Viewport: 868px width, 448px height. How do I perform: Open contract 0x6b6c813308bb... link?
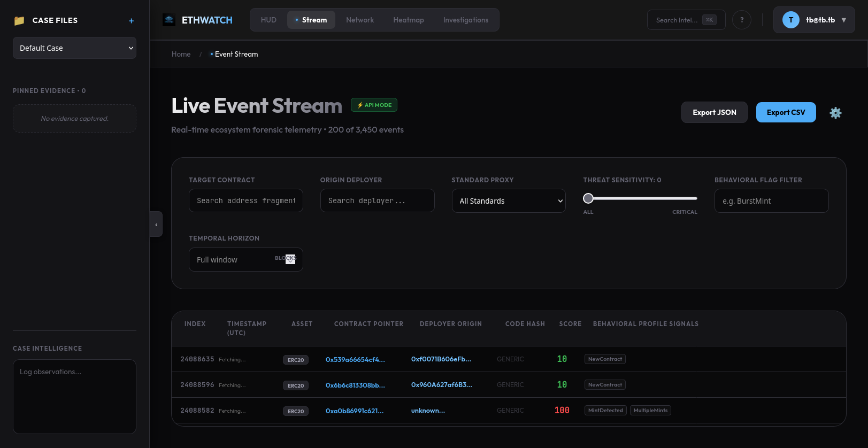coord(355,385)
